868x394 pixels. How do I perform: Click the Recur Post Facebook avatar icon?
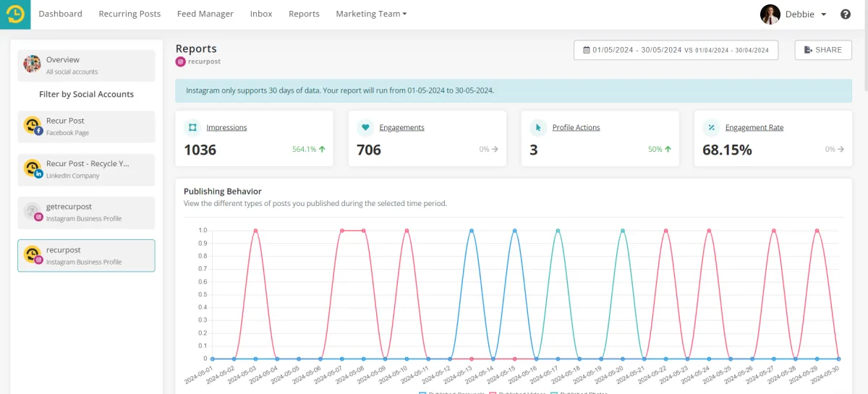coord(33,126)
